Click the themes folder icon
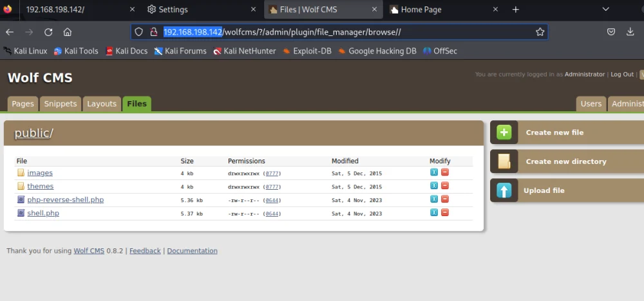Screen dimensions: 644x301 pos(21,186)
